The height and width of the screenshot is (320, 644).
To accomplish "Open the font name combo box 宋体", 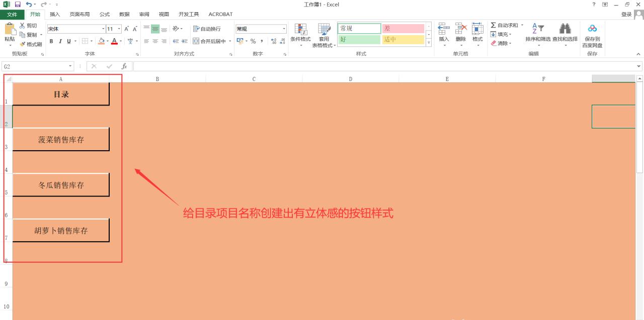I will (x=75, y=29).
